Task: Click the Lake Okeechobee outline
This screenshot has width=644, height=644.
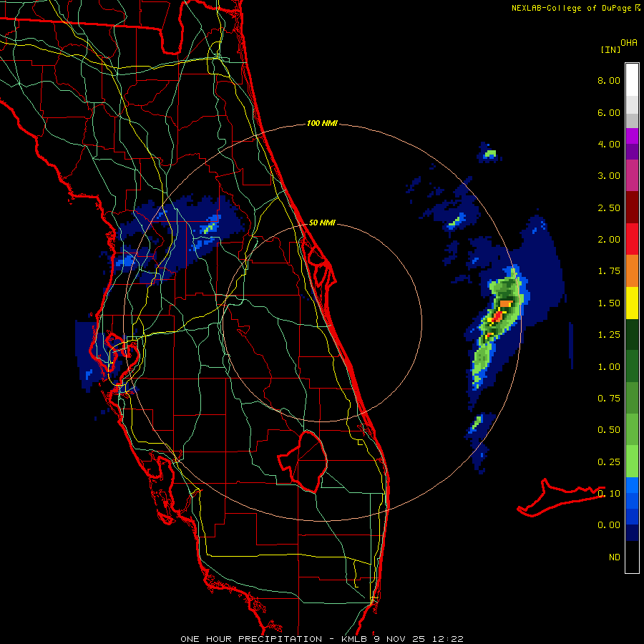Action: pos(304,461)
